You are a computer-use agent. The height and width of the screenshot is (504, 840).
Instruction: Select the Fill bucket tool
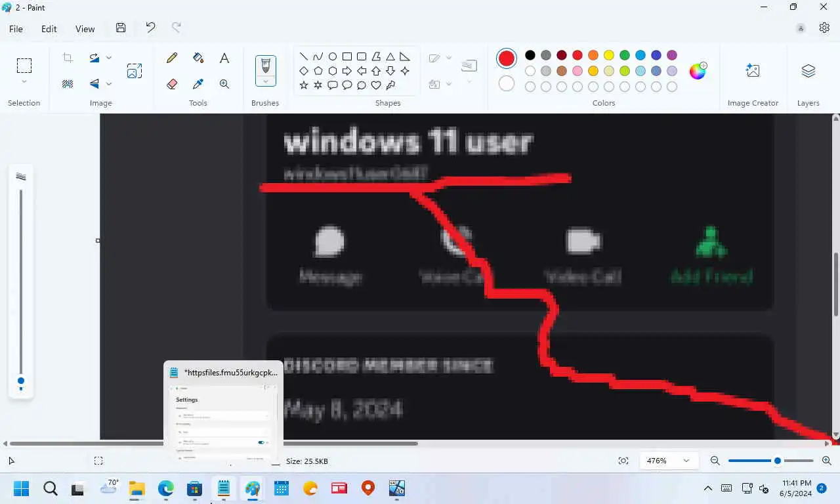click(x=198, y=58)
